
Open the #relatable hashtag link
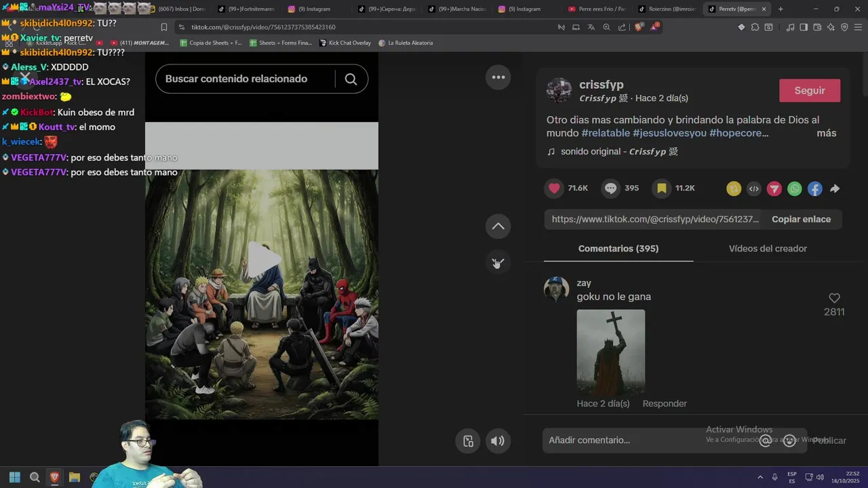(x=606, y=134)
